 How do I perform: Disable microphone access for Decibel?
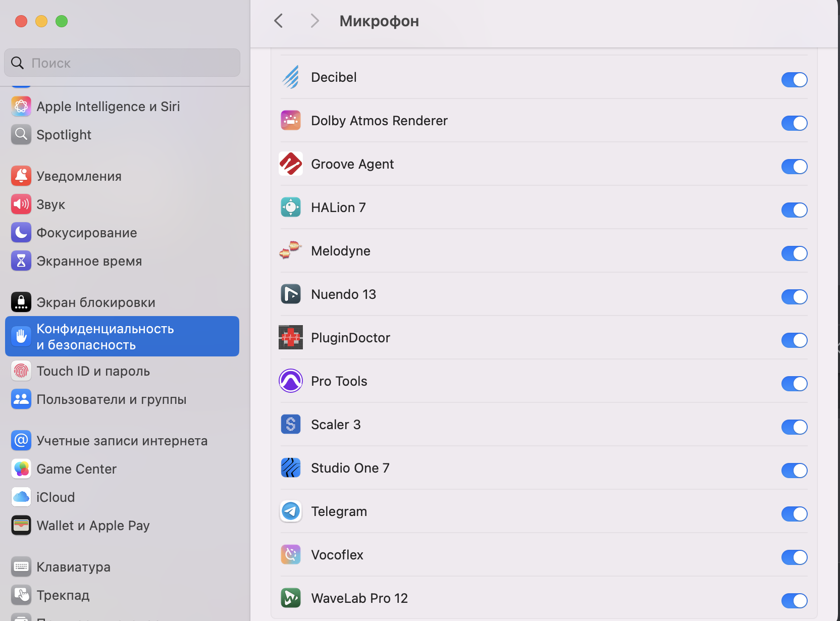click(794, 80)
